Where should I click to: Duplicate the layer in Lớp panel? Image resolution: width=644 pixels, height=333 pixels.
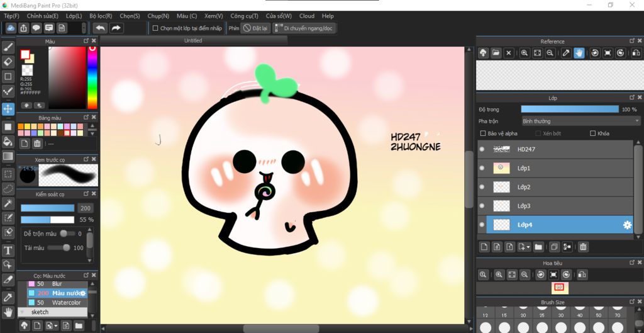coord(554,247)
